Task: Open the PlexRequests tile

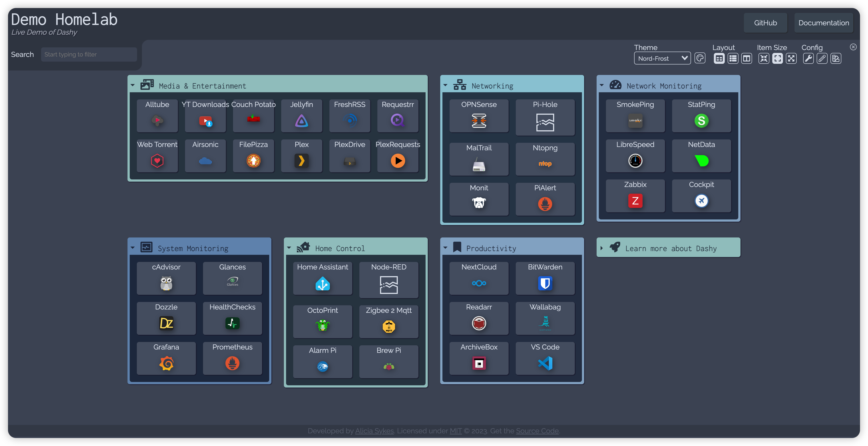Action: coord(398,156)
